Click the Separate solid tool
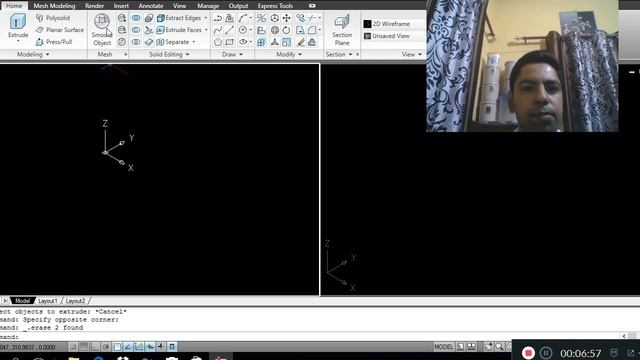Image resolution: width=640 pixels, height=360 pixels. tap(173, 42)
